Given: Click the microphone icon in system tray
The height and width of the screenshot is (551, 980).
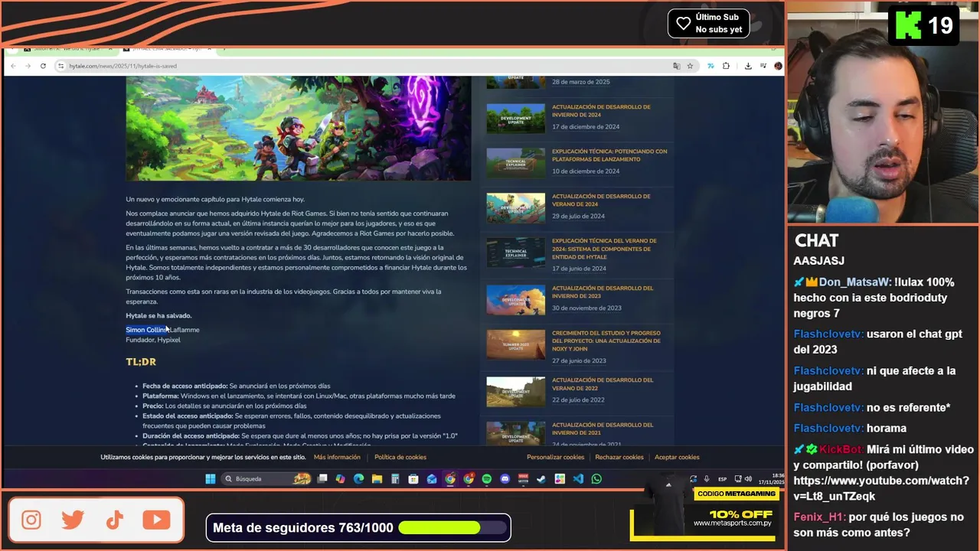Looking at the screenshot, I should 707,479.
